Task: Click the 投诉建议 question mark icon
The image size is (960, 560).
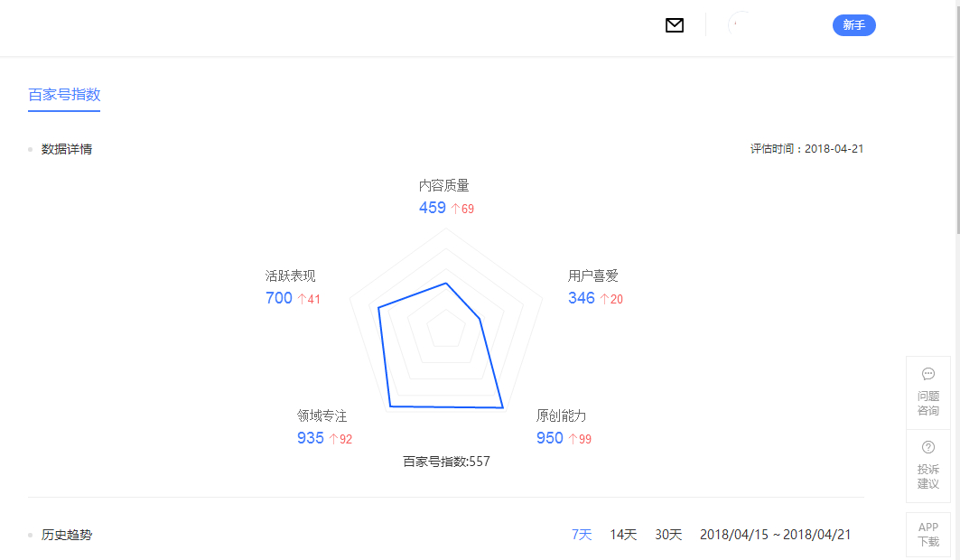Action: pos(928,447)
